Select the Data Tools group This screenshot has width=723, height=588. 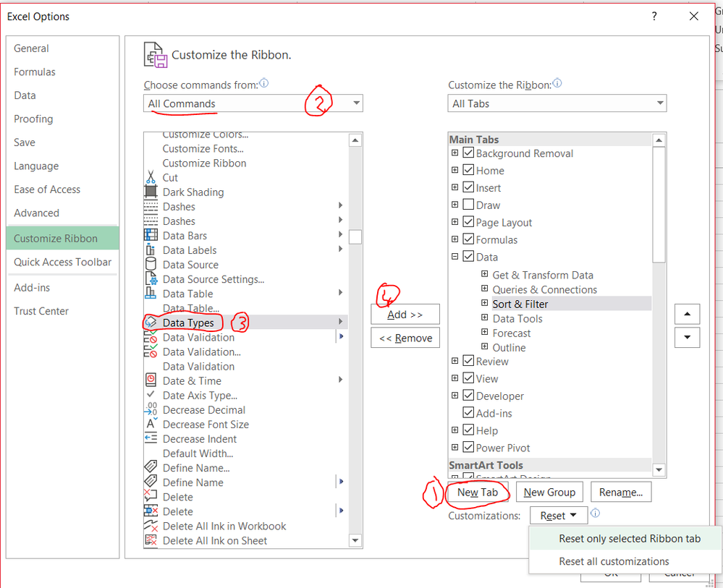[x=517, y=318]
